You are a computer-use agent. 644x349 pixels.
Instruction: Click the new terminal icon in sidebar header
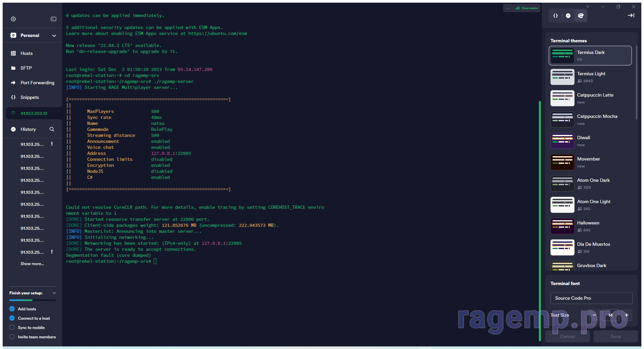54,19
